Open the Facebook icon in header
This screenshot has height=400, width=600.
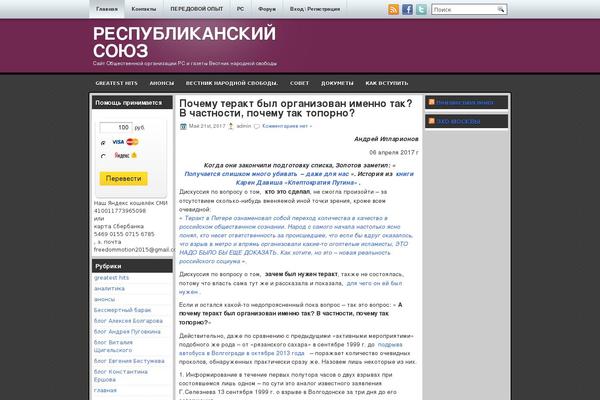point(407,9)
